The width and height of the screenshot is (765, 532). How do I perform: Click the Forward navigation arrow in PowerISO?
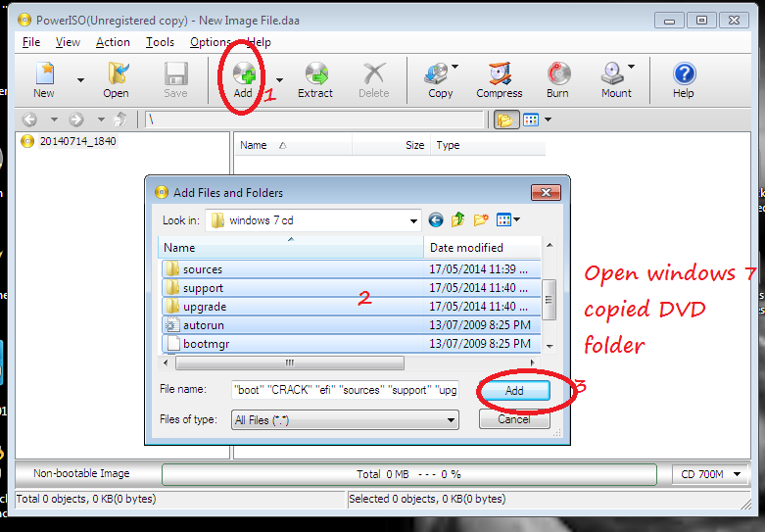pyautogui.click(x=76, y=120)
